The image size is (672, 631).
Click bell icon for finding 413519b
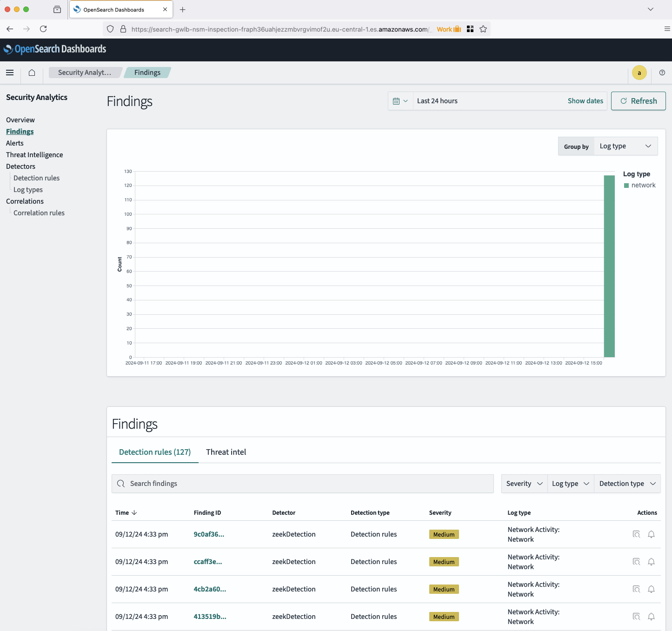[x=651, y=617]
